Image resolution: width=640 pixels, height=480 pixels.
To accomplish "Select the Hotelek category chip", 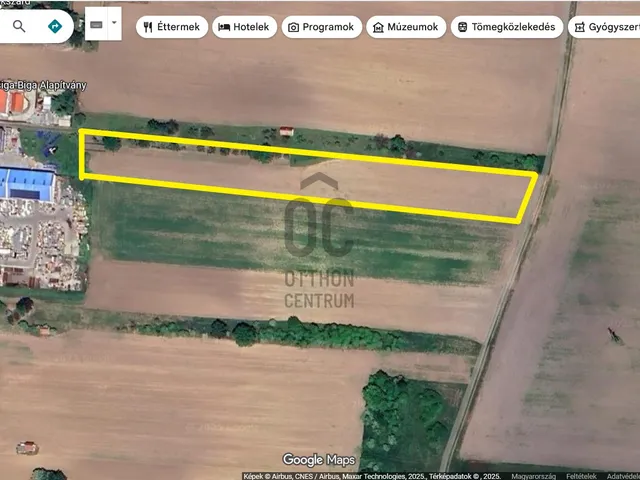I will pyautogui.click(x=244, y=27).
